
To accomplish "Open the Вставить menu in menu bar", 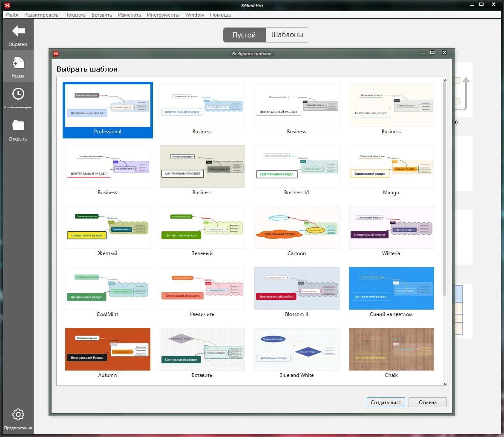I will [101, 15].
